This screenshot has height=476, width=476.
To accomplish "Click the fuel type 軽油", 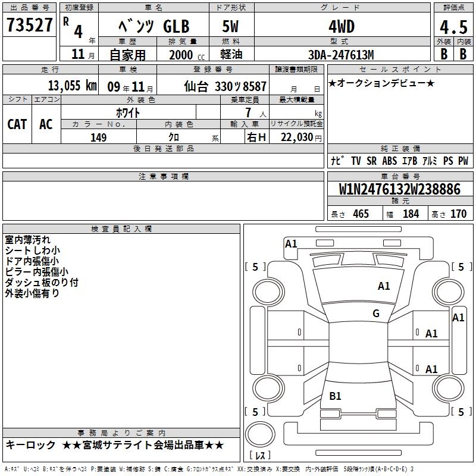I will coord(231,54).
